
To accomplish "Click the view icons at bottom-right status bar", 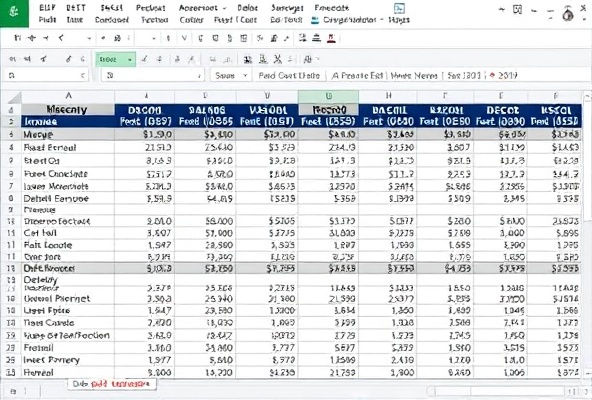I will [x=572, y=391].
